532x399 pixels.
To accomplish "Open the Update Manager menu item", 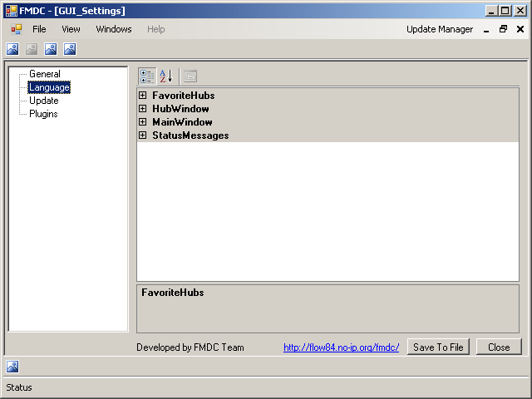I will (x=440, y=29).
